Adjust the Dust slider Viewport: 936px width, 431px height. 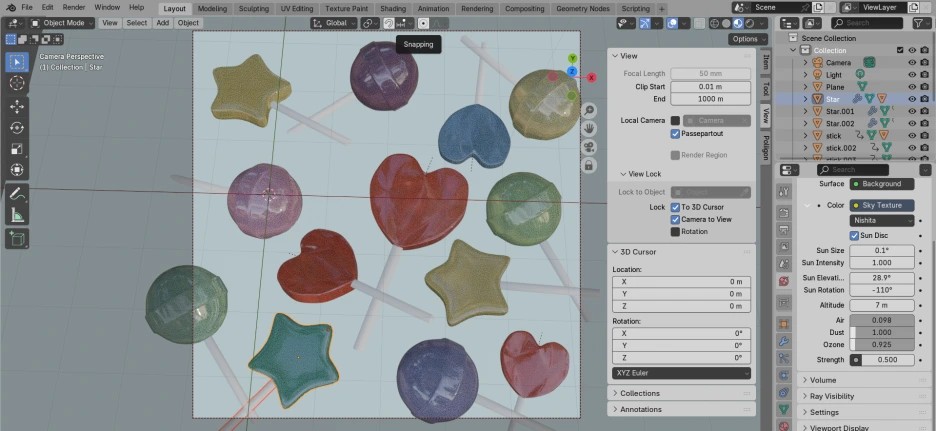click(x=881, y=332)
